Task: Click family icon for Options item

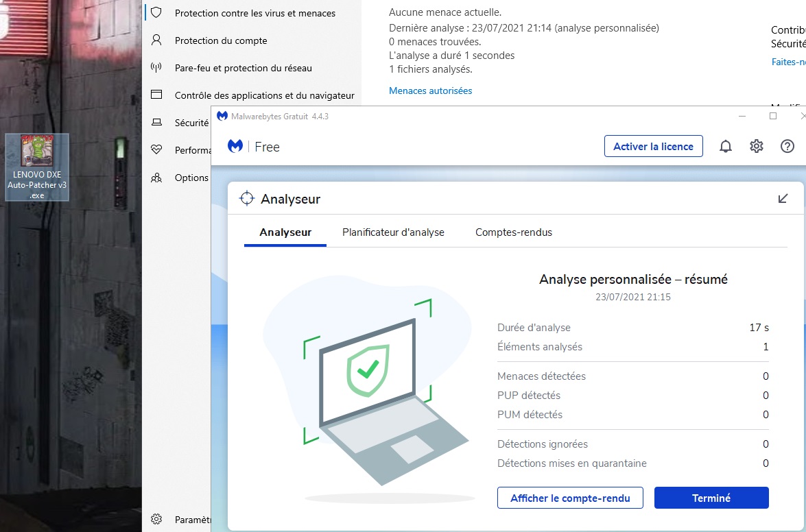Action: (x=156, y=177)
